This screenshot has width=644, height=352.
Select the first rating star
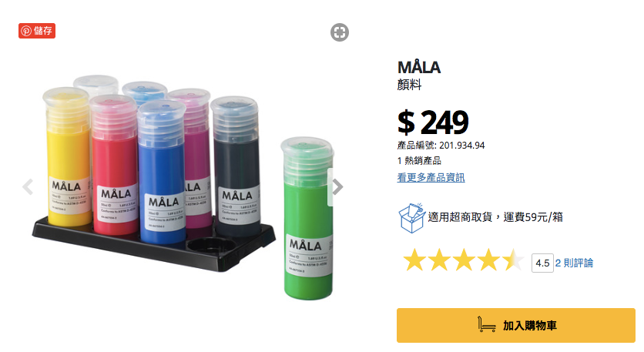414,260
